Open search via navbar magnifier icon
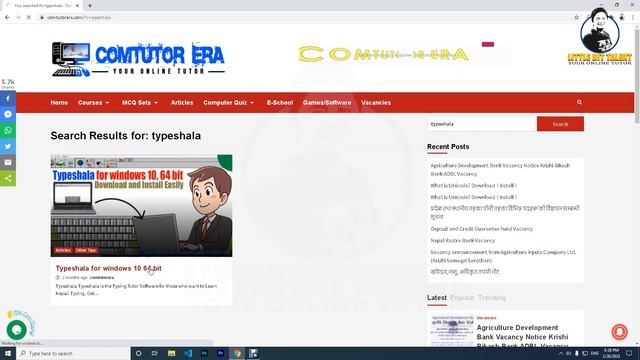This screenshot has height=360, width=640. pyautogui.click(x=579, y=102)
